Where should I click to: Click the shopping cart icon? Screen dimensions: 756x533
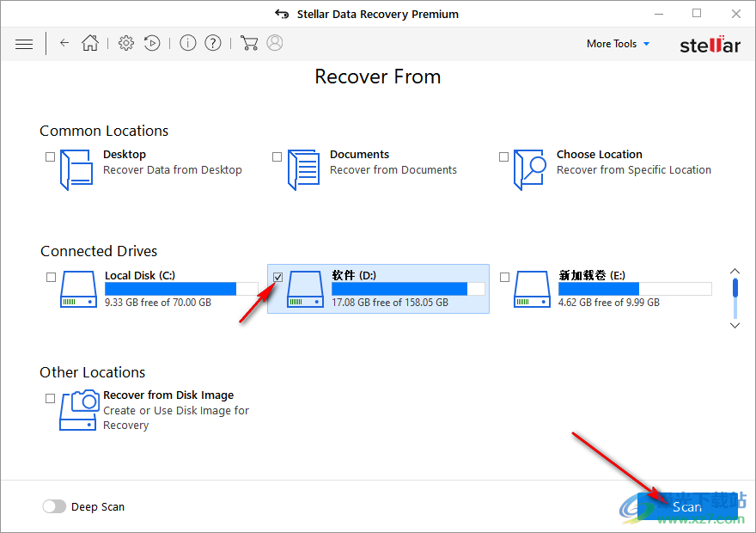(249, 43)
